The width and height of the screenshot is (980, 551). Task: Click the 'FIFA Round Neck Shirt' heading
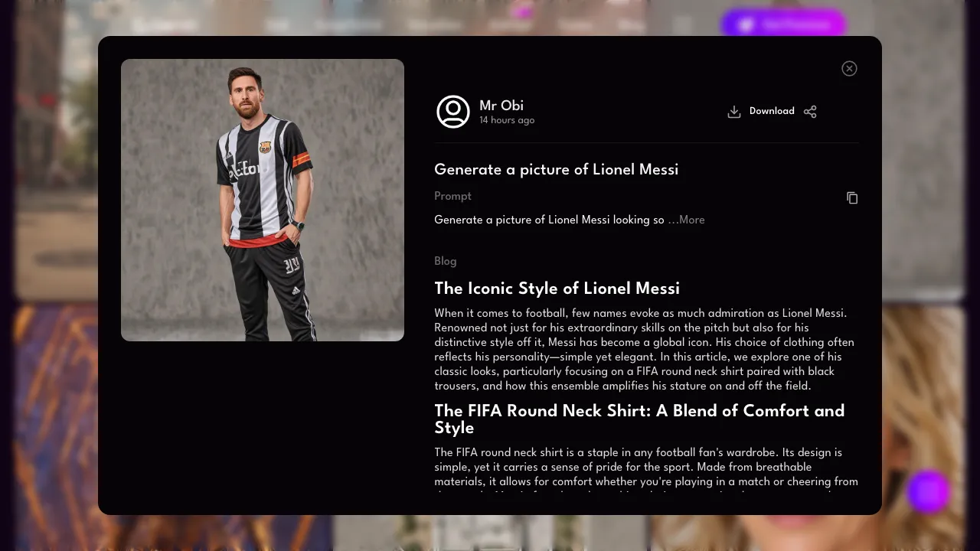click(639, 419)
